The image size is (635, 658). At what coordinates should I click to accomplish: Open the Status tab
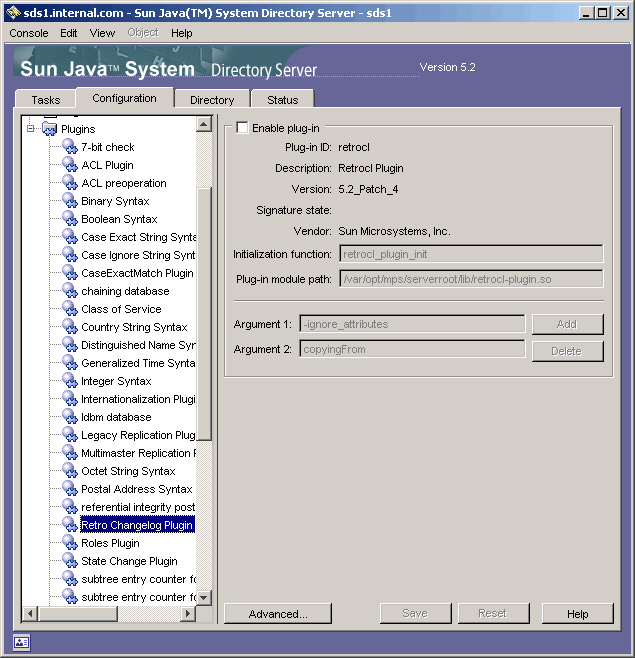(x=282, y=100)
